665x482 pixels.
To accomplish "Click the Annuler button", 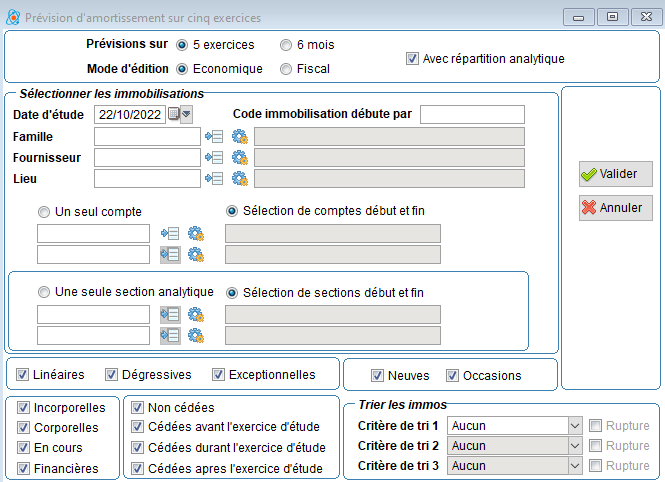I will (615, 208).
